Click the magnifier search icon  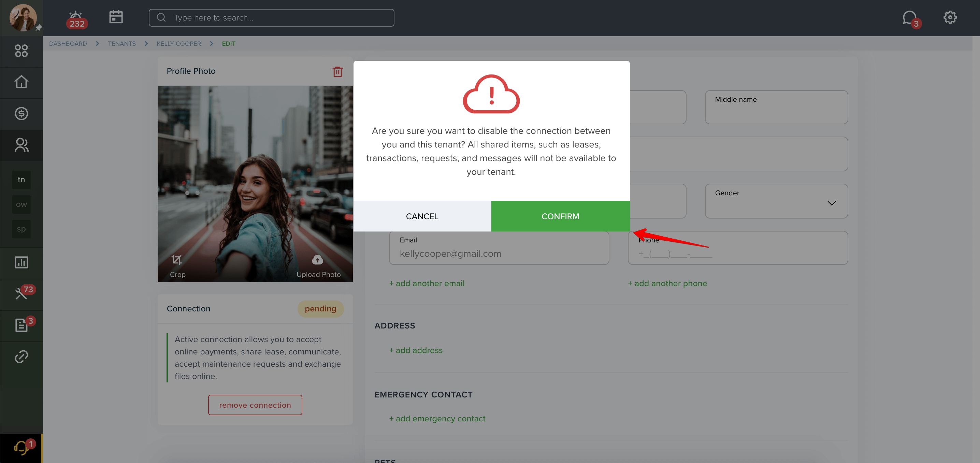point(161,17)
